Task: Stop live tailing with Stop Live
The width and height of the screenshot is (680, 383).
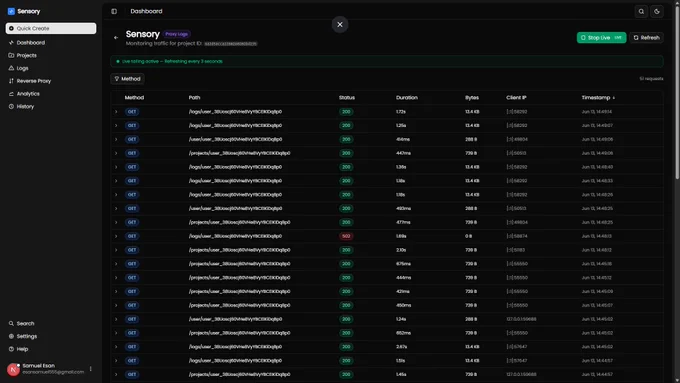Action: pyautogui.click(x=602, y=38)
